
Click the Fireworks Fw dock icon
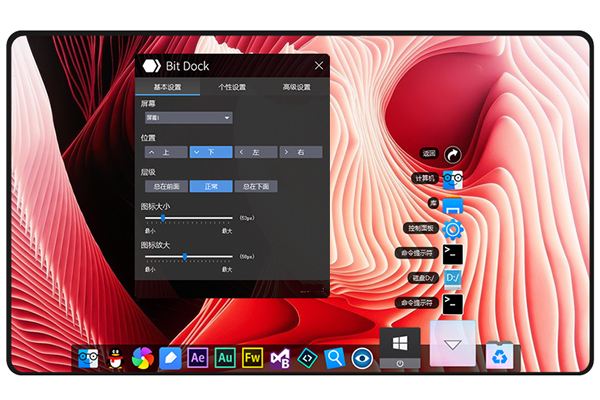pyautogui.click(x=253, y=357)
